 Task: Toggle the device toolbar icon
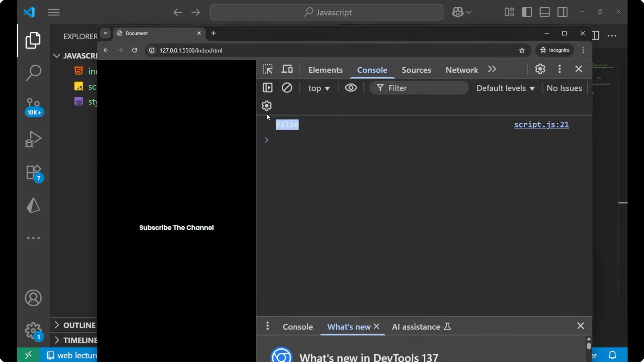point(287,69)
